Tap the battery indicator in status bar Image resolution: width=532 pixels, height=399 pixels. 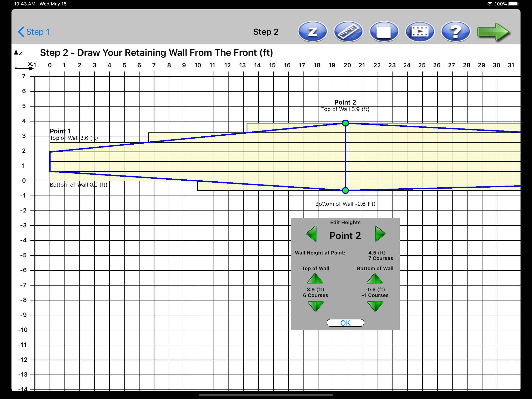[x=513, y=4]
